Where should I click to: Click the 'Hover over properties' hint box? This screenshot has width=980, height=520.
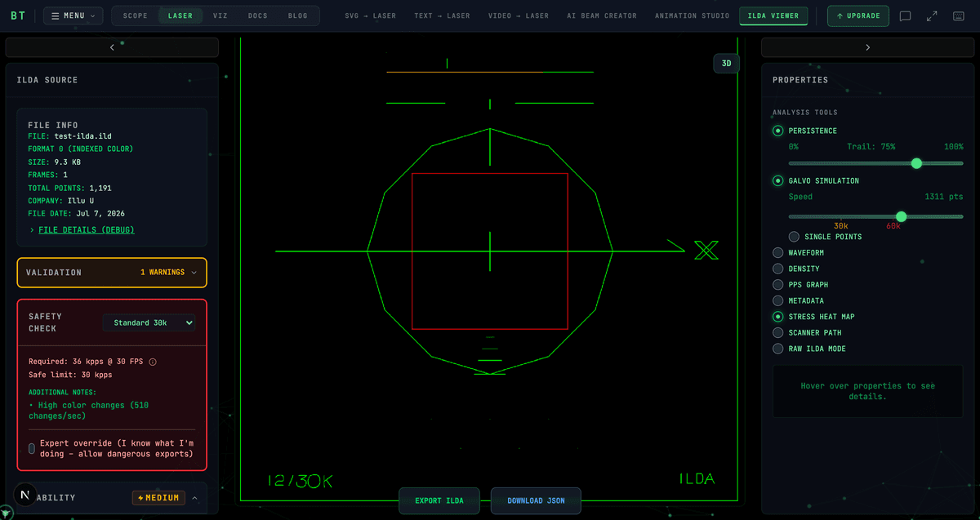point(868,391)
